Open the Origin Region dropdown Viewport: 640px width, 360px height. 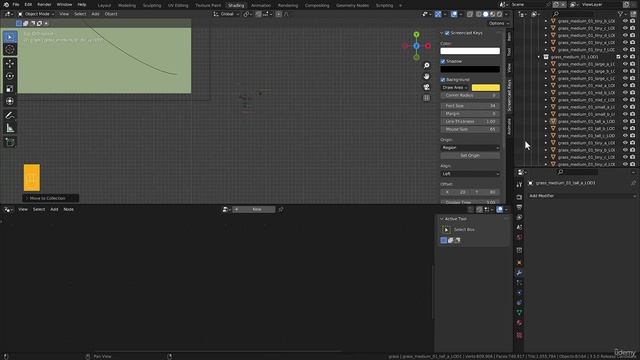click(x=470, y=148)
